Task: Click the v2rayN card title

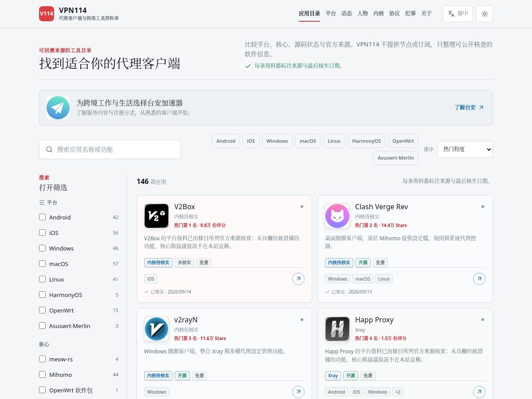Action: point(186,320)
